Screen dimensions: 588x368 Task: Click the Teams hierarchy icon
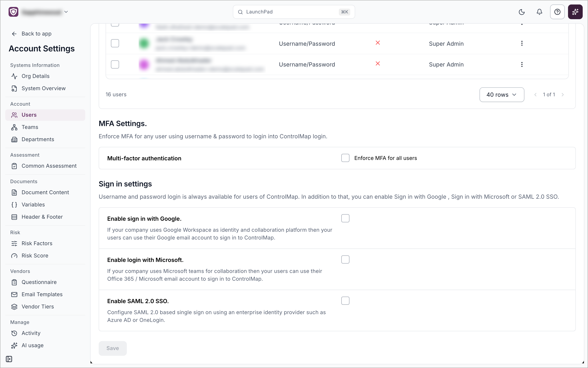[14, 127]
